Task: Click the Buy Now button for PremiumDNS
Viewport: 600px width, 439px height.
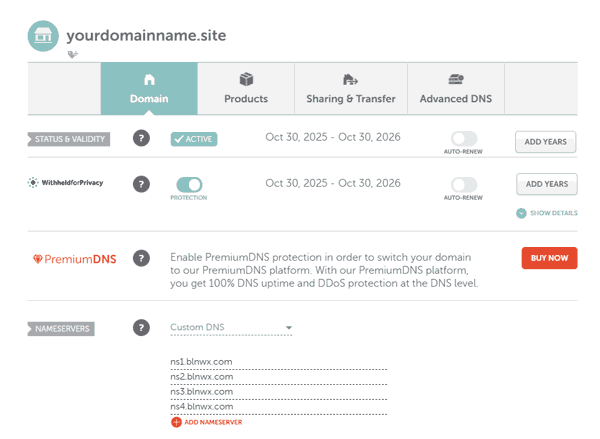Action: click(549, 258)
